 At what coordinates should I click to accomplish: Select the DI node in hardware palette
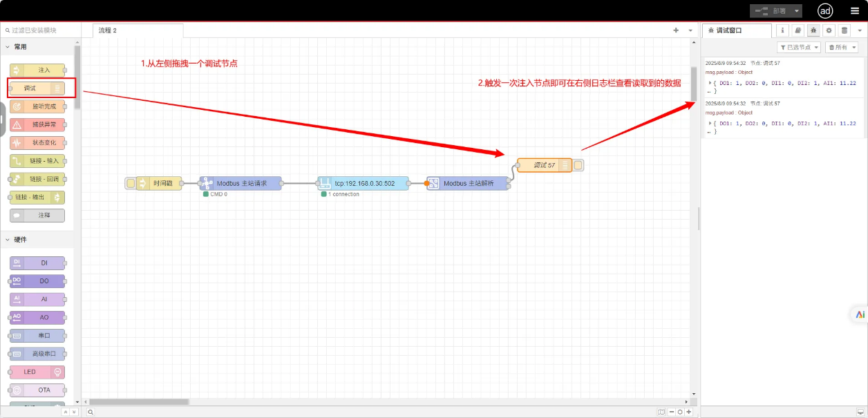[37, 263]
